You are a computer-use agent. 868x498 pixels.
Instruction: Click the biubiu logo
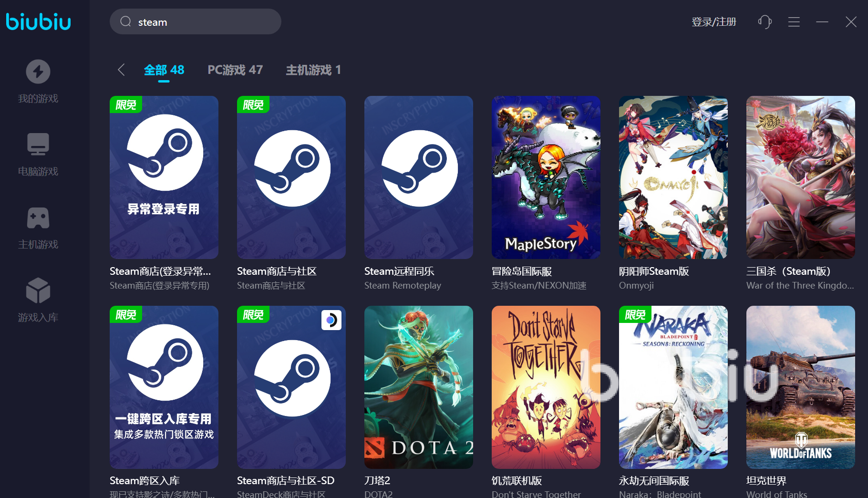point(38,22)
